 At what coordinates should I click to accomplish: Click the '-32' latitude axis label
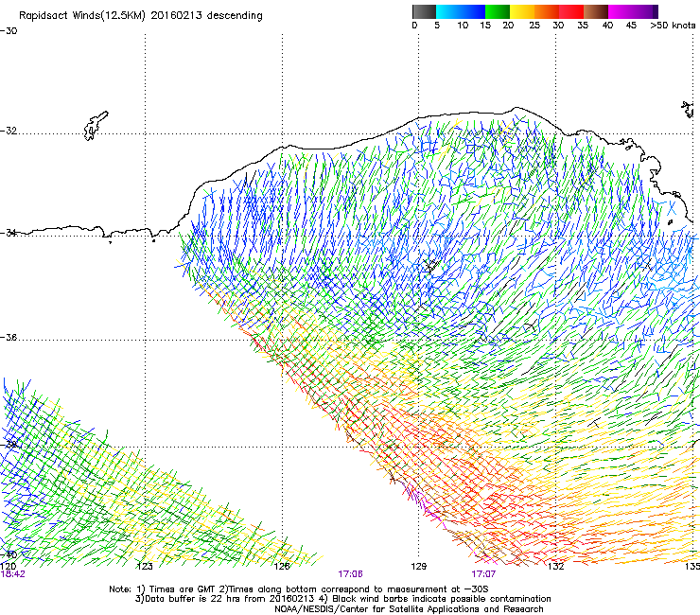(x=9, y=131)
